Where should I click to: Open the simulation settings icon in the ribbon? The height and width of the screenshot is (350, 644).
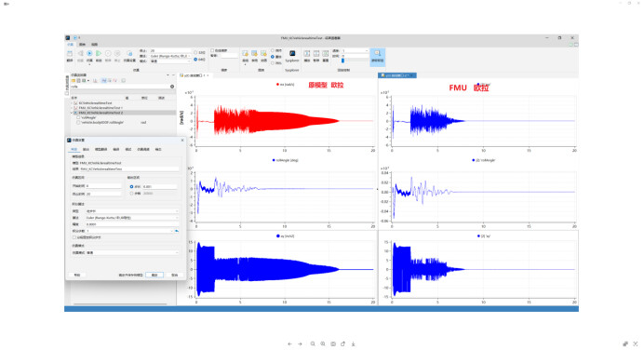[x=129, y=53]
